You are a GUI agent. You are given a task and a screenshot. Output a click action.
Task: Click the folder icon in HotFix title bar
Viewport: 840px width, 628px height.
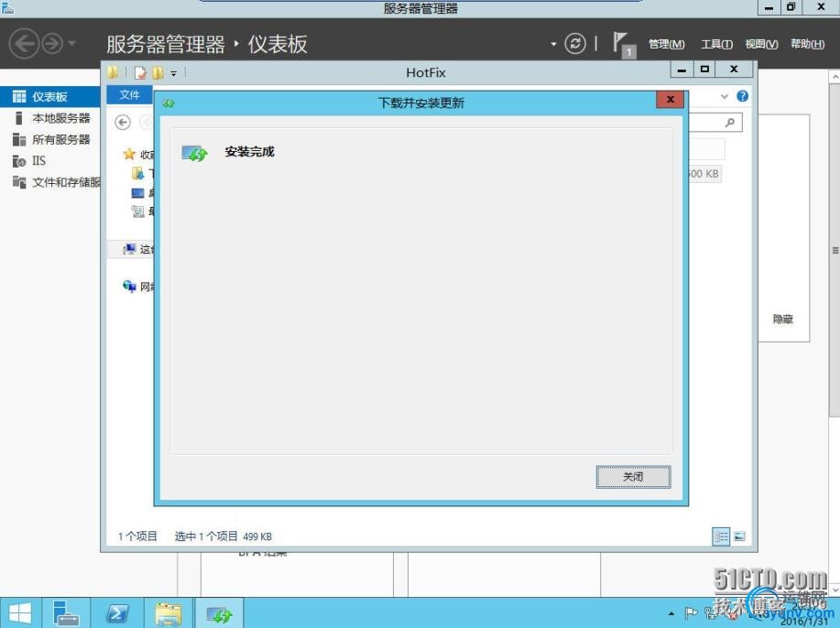click(x=113, y=72)
